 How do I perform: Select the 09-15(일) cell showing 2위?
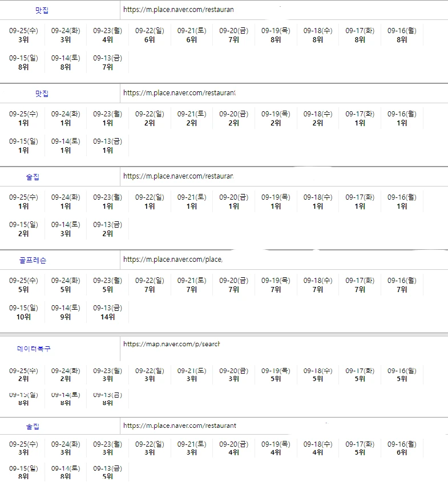(23, 229)
